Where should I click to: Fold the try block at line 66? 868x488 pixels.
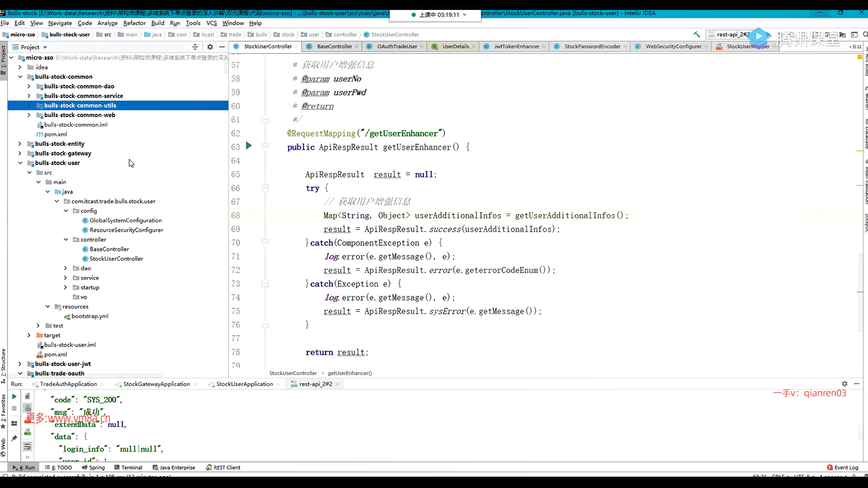[x=265, y=188]
